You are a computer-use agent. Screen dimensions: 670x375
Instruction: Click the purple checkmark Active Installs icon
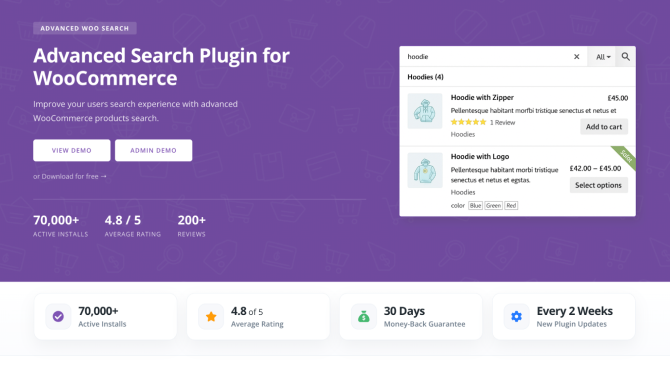tap(58, 316)
